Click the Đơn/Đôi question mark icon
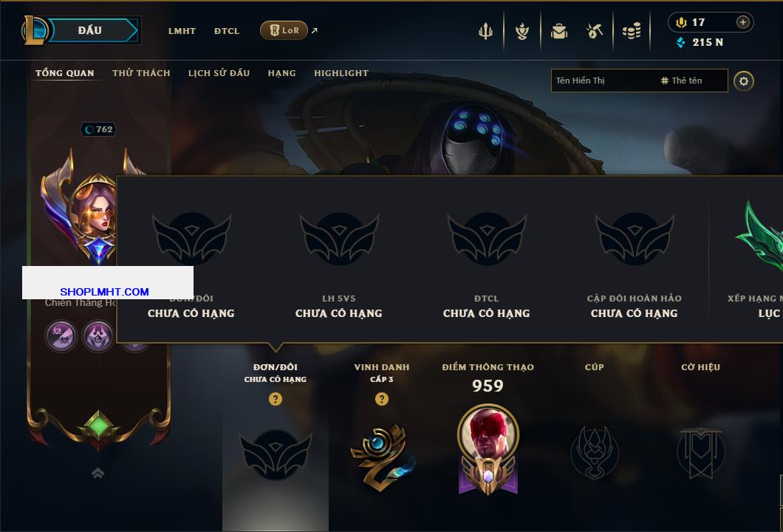 275,398
